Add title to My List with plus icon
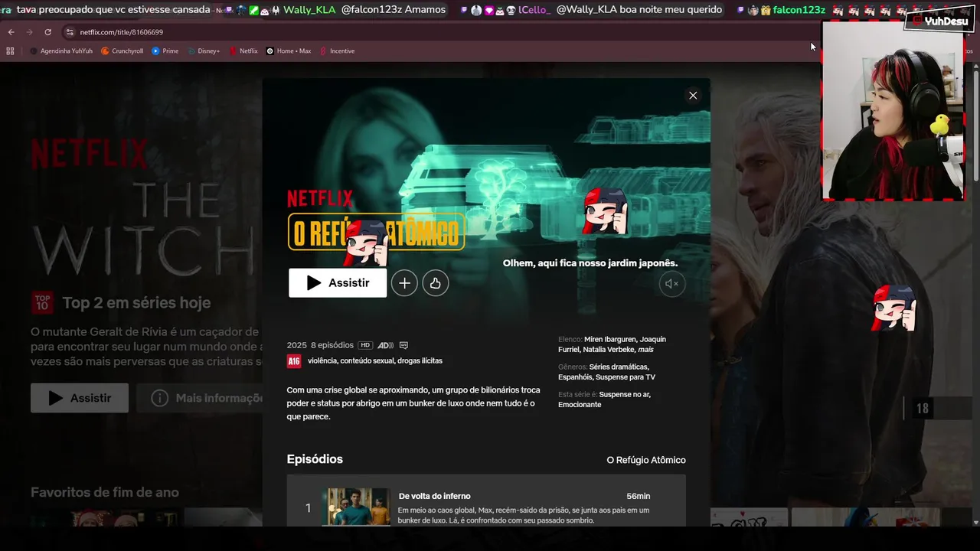The image size is (980, 551). click(404, 283)
